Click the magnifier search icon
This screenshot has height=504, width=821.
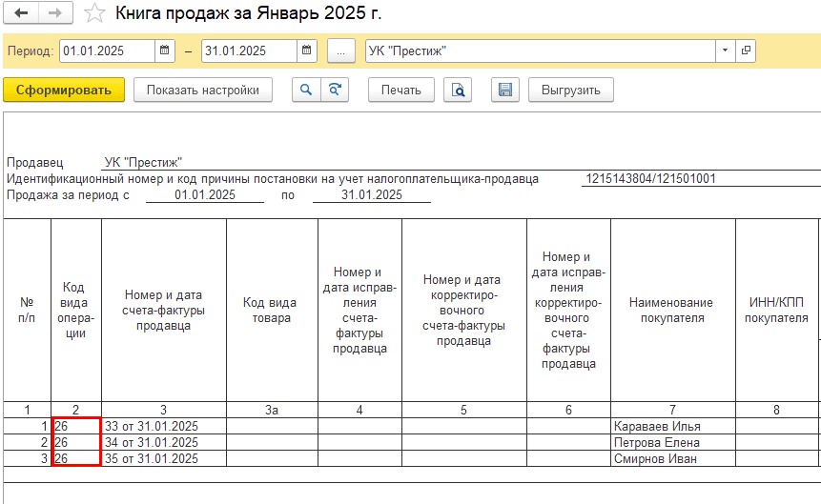tap(306, 91)
